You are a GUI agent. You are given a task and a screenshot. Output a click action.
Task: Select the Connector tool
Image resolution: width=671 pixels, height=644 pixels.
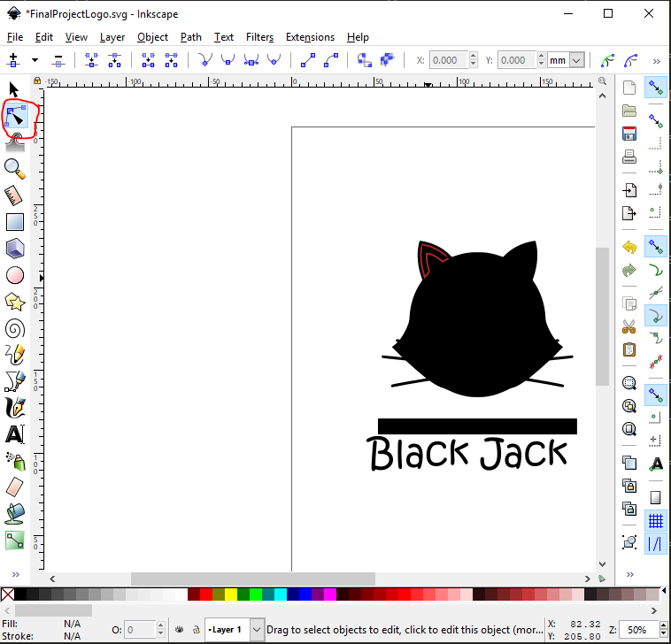coord(15,540)
